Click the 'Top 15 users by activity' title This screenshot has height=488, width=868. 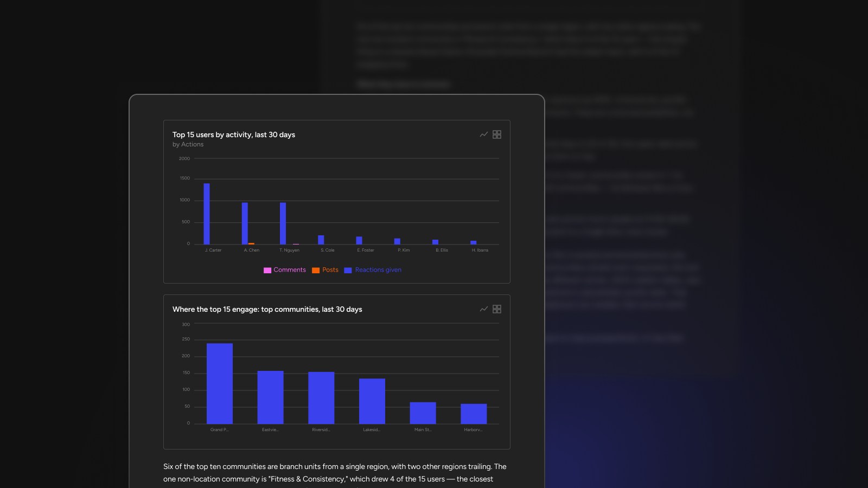click(x=234, y=134)
